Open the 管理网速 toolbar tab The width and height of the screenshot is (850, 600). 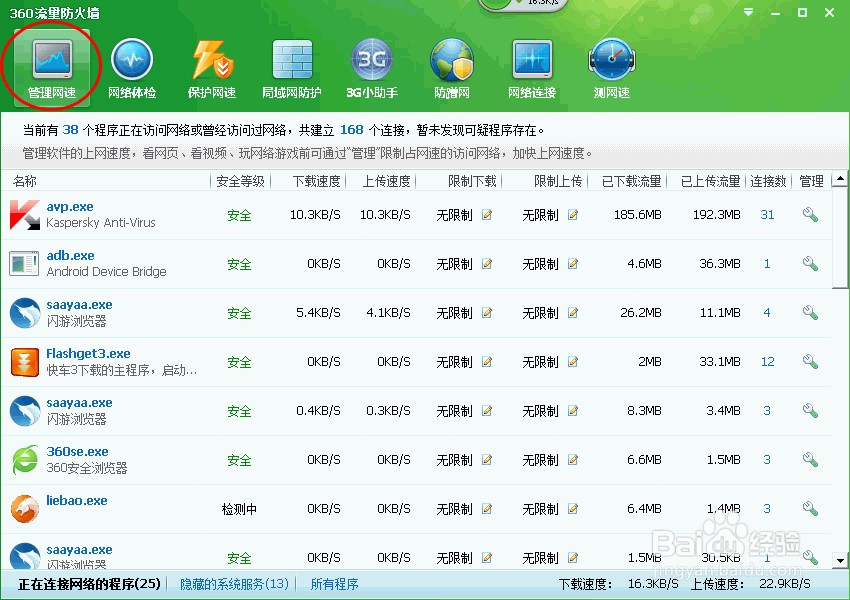(x=52, y=68)
